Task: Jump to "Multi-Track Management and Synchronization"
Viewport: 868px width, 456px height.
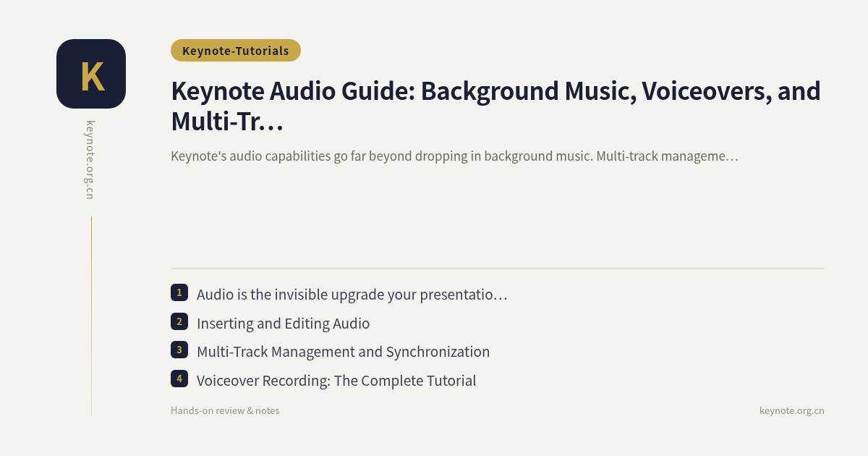Action: [343, 352]
